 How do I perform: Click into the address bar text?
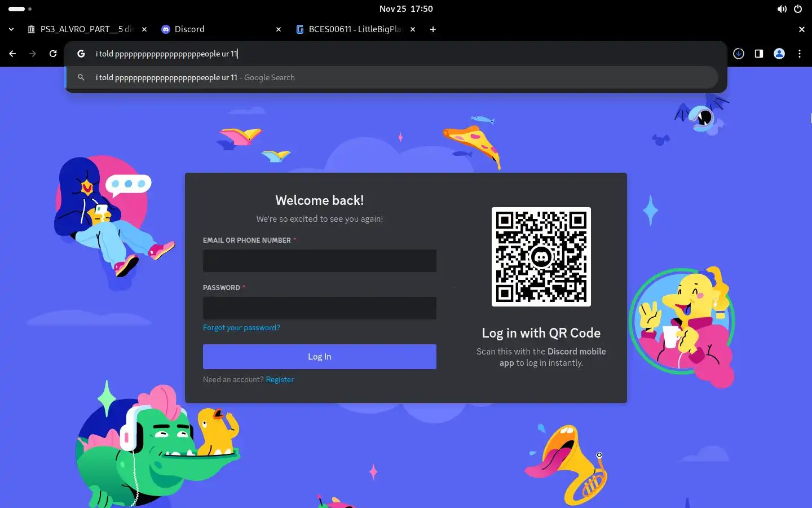(x=166, y=54)
